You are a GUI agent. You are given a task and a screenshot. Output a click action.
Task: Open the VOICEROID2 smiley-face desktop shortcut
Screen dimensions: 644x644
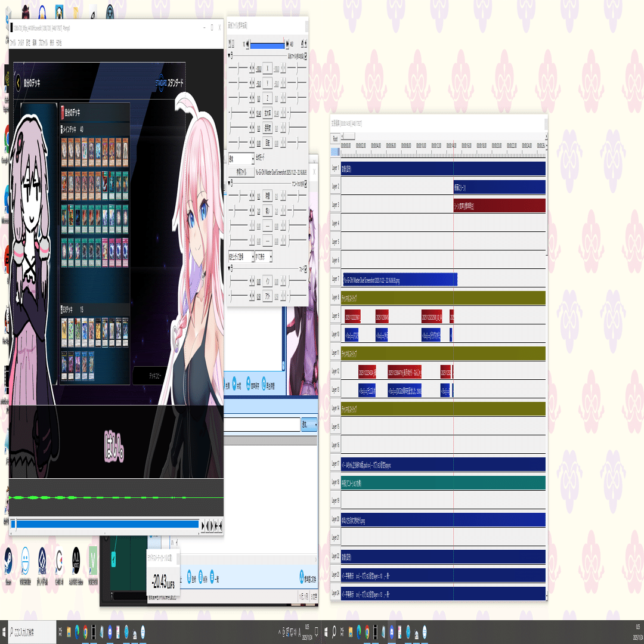coord(25,565)
